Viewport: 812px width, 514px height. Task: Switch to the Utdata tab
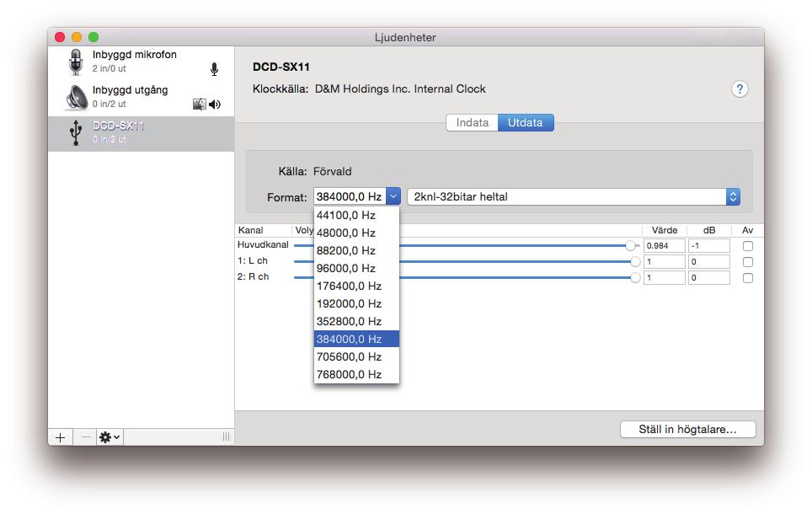tap(526, 123)
